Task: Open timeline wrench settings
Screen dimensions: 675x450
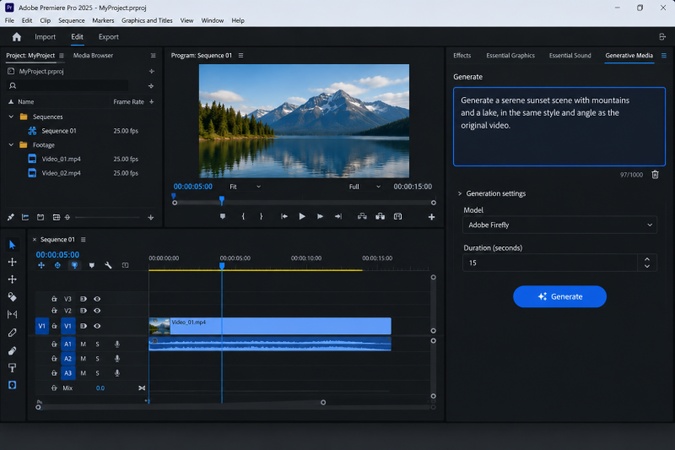Action: coord(108,265)
